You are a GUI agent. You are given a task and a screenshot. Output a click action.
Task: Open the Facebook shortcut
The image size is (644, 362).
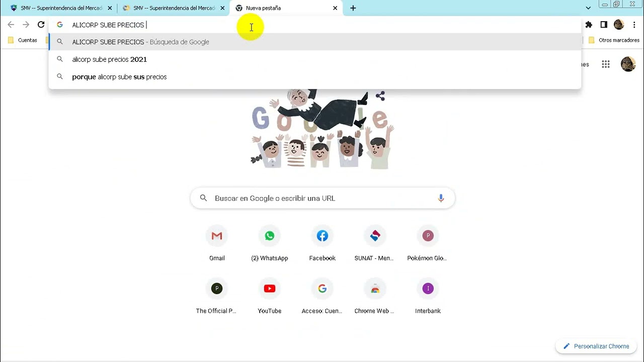323,244
